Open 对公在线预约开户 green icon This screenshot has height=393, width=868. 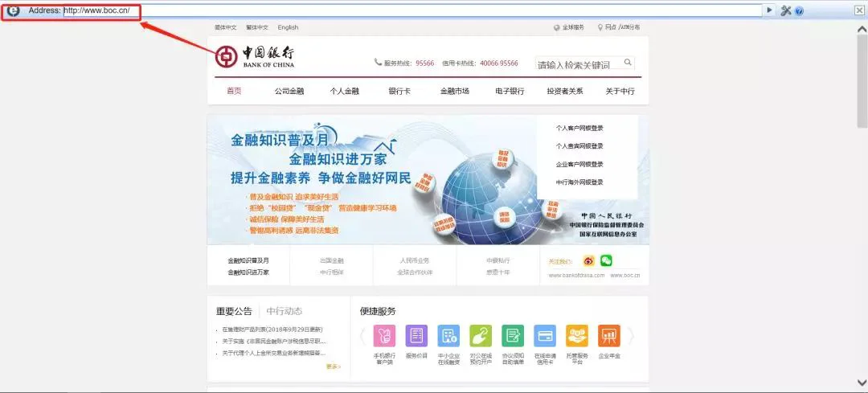[481, 335]
